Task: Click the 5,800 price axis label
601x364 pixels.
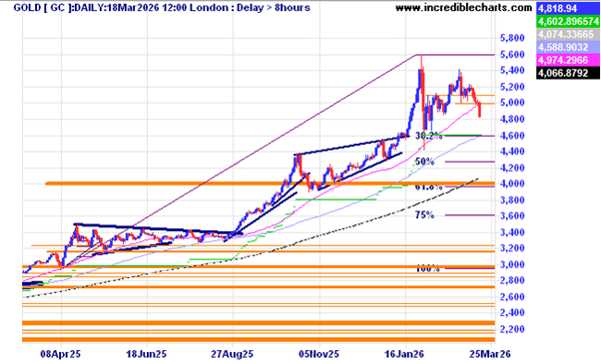Action: (x=512, y=38)
